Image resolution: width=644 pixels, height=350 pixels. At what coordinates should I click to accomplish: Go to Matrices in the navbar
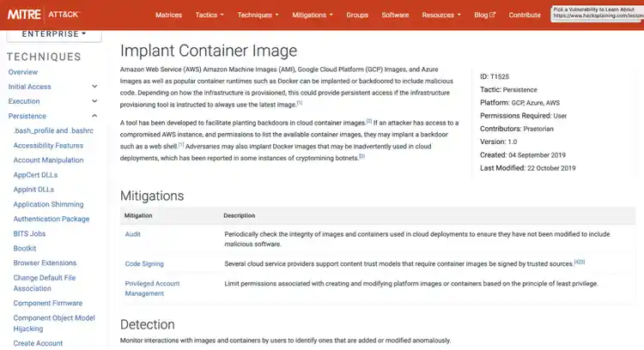(168, 15)
